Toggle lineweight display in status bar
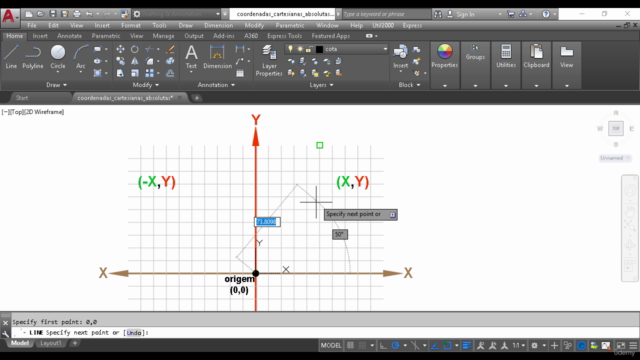 467,345
